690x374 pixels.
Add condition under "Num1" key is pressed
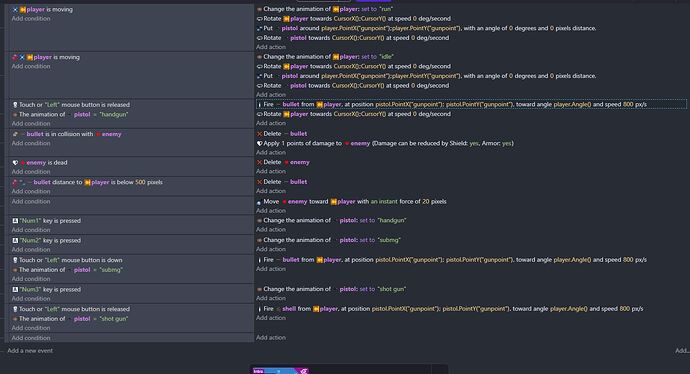[31, 230]
